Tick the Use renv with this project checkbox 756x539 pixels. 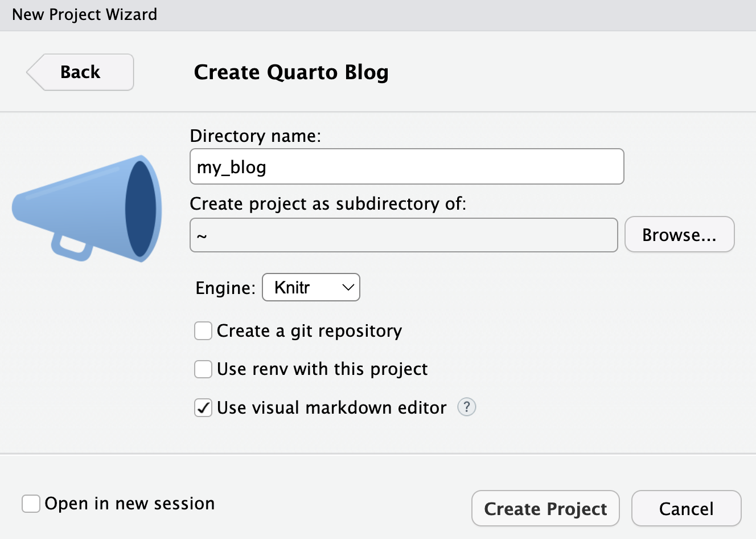[203, 369]
